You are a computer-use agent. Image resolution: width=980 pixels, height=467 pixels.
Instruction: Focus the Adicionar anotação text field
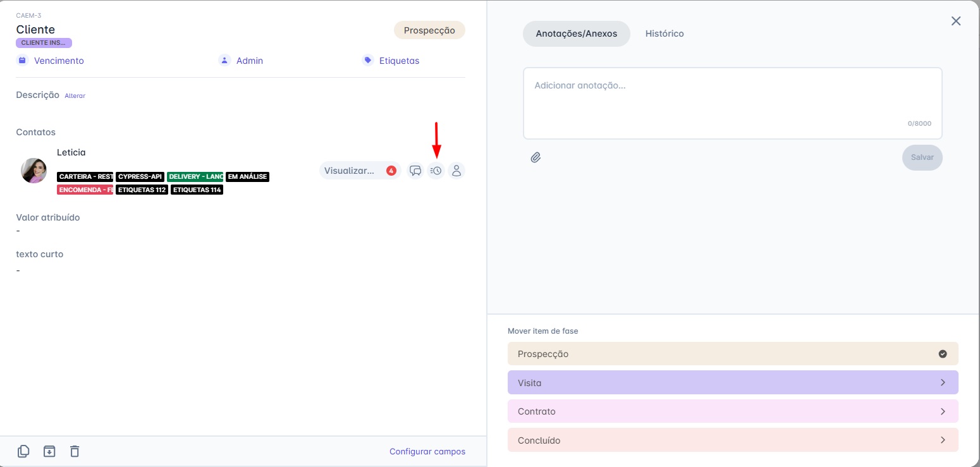[x=732, y=101]
